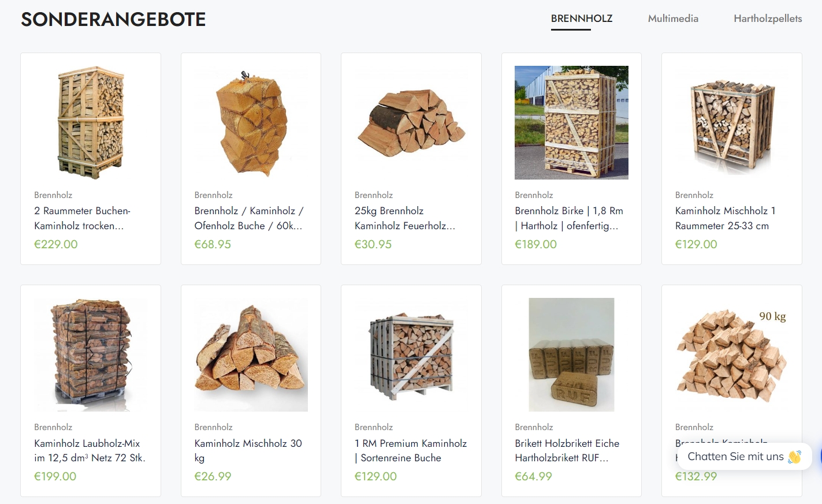Click the €68.95 price of Buche firewood
The height and width of the screenshot is (504, 822).
point(213,244)
